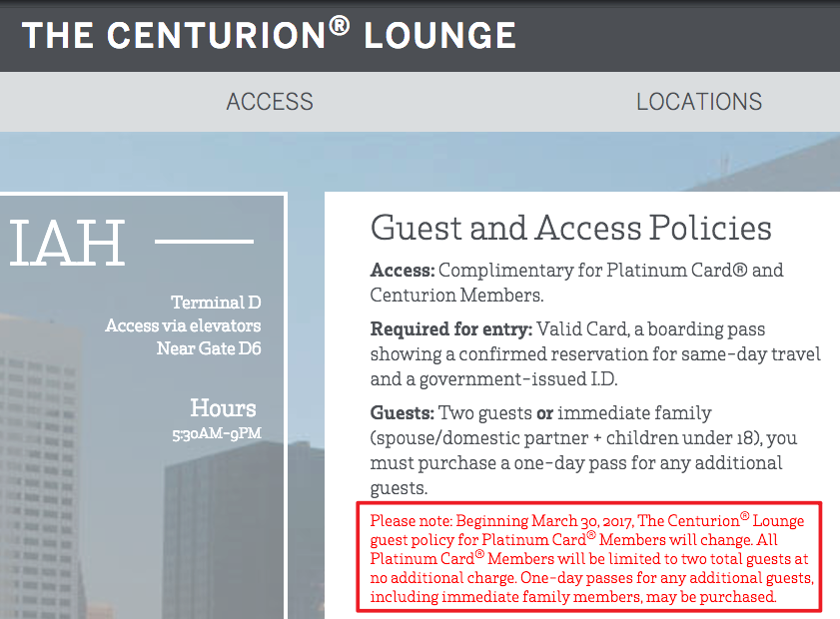Open the LOCATIONS navigation tab
This screenshot has width=840, height=619.
point(699,102)
